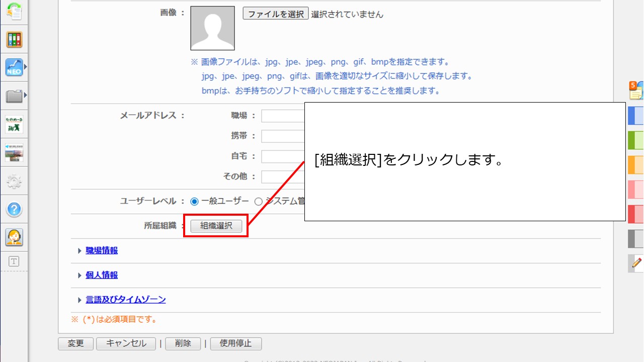The height and width of the screenshot is (362, 644).
Task: Expand submenu arrow beside the NEO icon
Action: tap(26, 66)
